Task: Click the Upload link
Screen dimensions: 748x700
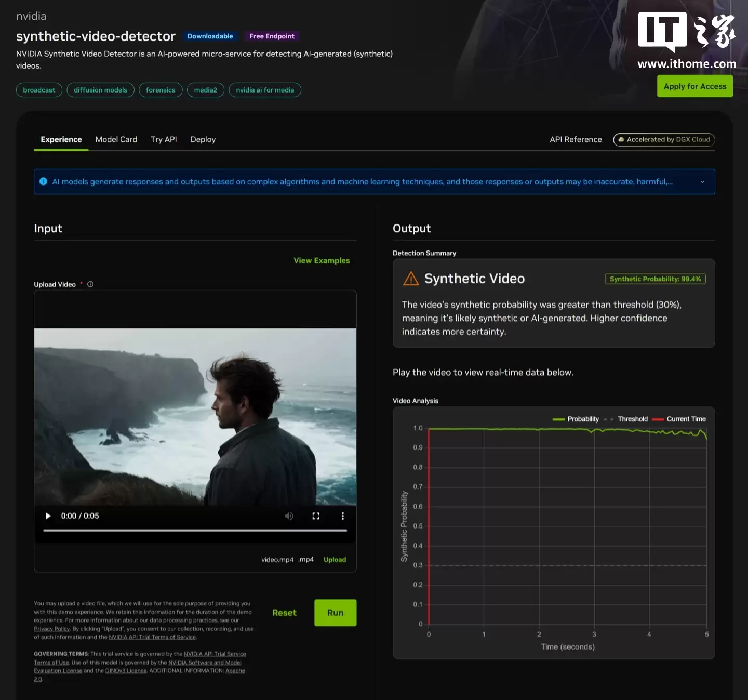Action: (335, 560)
